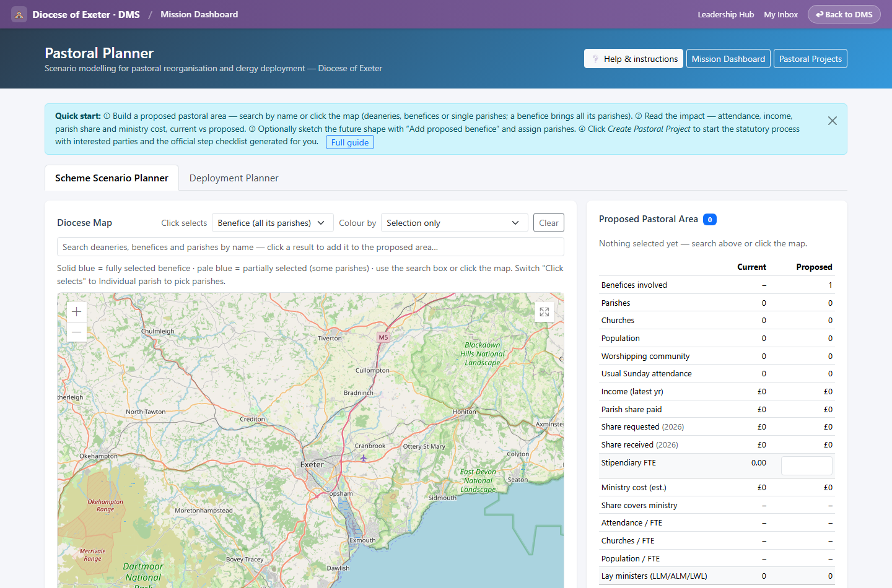Click the Pastoral Planner page heading
Screen dimensions: 892x588
coord(99,53)
